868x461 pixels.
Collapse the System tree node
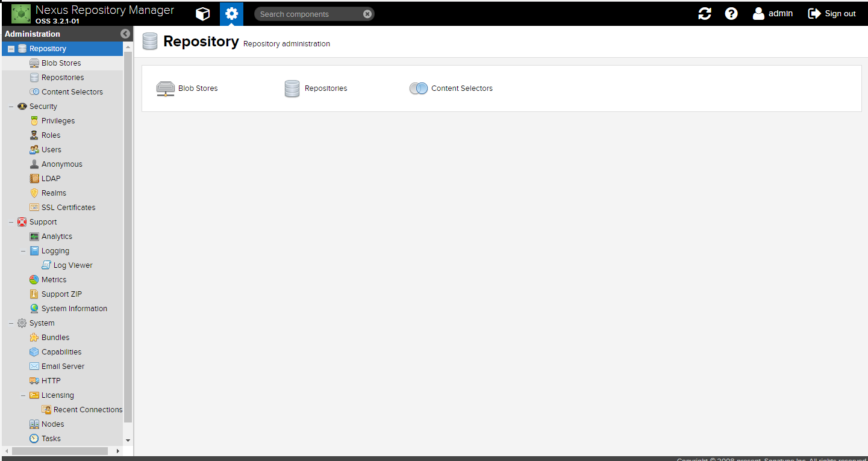[11, 323]
